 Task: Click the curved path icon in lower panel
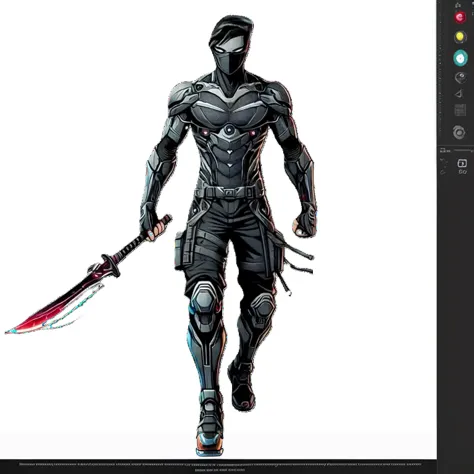pyautogui.click(x=444, y=162)
